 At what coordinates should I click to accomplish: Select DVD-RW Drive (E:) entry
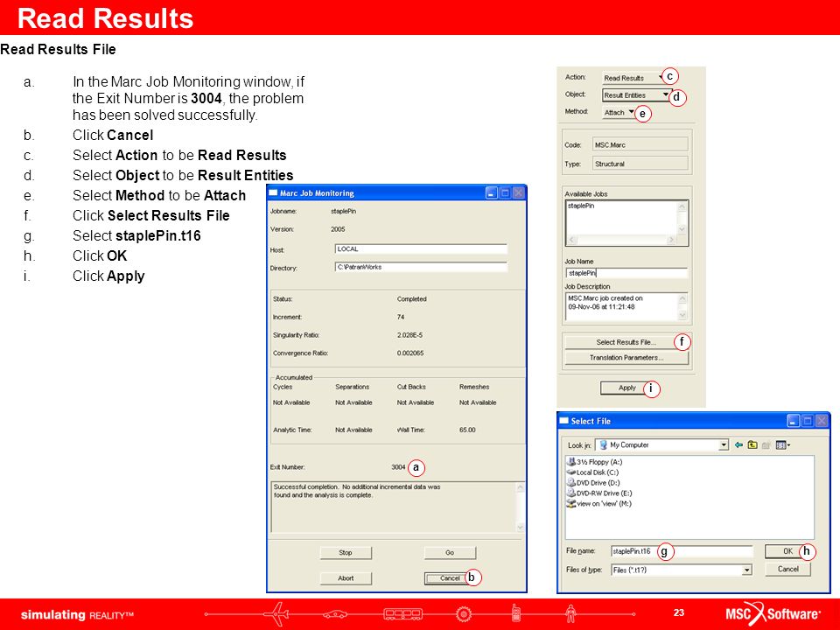[x=599, y=493]
